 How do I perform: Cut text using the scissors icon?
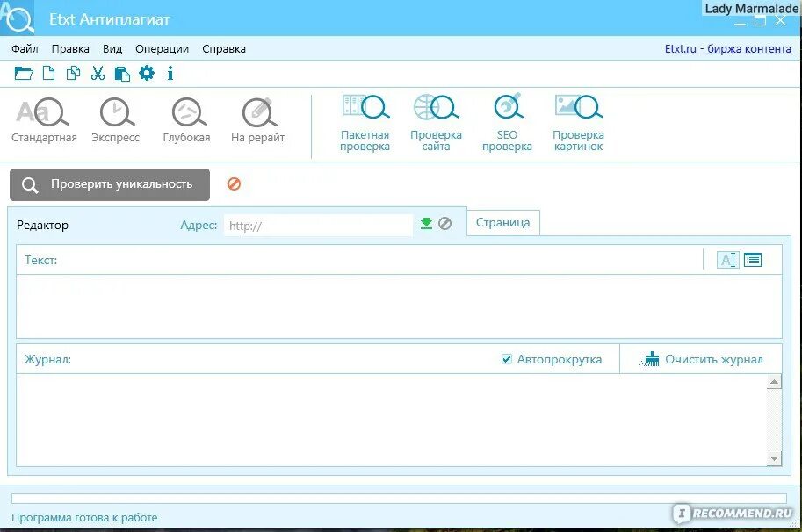tap(98, 73)
